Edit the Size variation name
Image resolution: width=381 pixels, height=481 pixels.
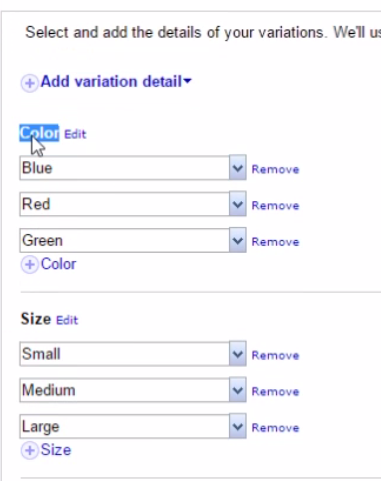point(67,320)
